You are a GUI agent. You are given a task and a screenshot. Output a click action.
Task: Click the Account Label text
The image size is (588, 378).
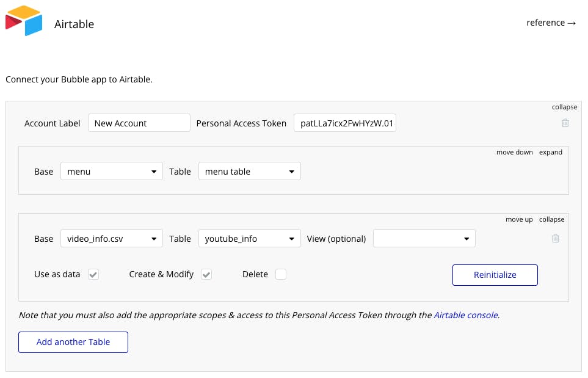(x=52, y=123)
